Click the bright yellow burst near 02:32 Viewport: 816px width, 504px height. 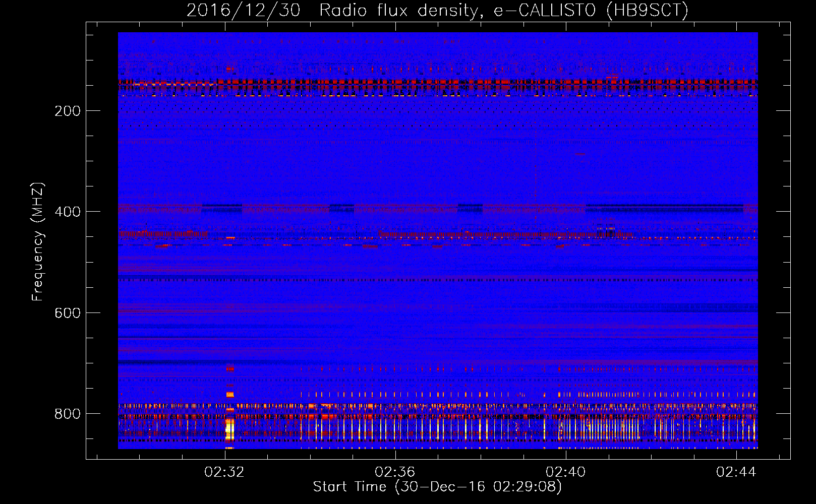point(229,428)
